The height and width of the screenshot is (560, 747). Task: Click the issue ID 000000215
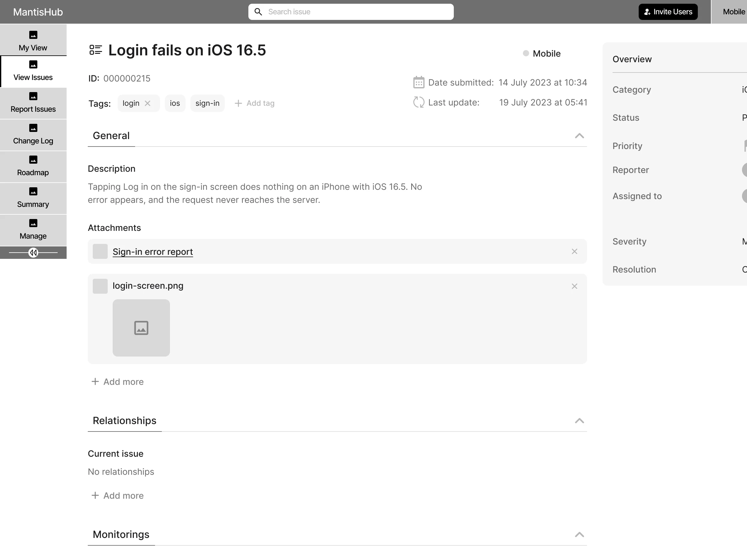pyautogui.click(x=127, y=78)
